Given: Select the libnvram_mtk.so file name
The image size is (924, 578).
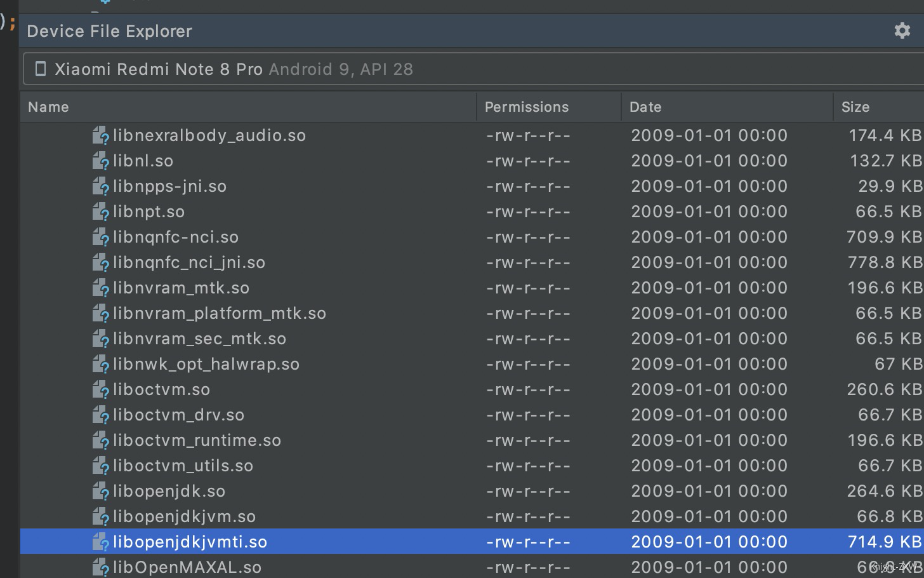Looking at the screenshot, I should [181, 288].
